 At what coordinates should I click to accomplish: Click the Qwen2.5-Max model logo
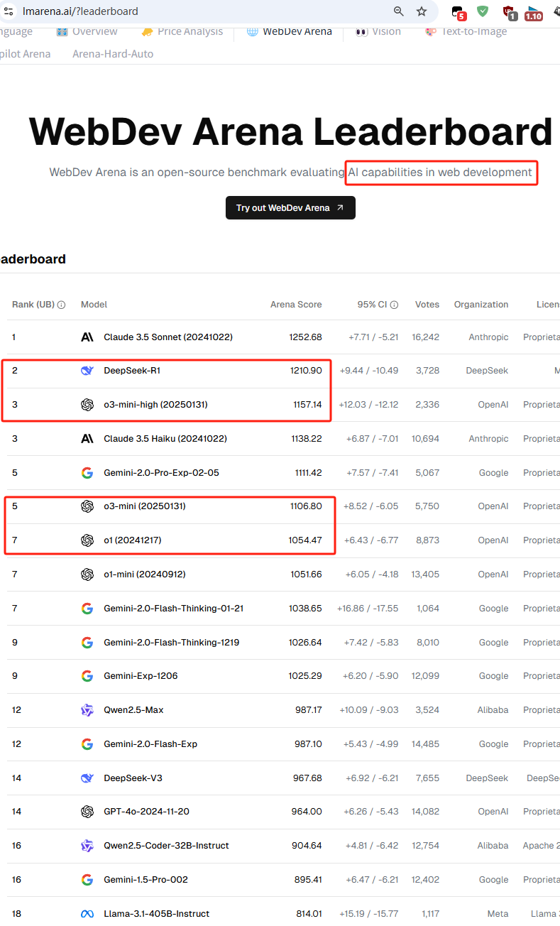[87, 710]
